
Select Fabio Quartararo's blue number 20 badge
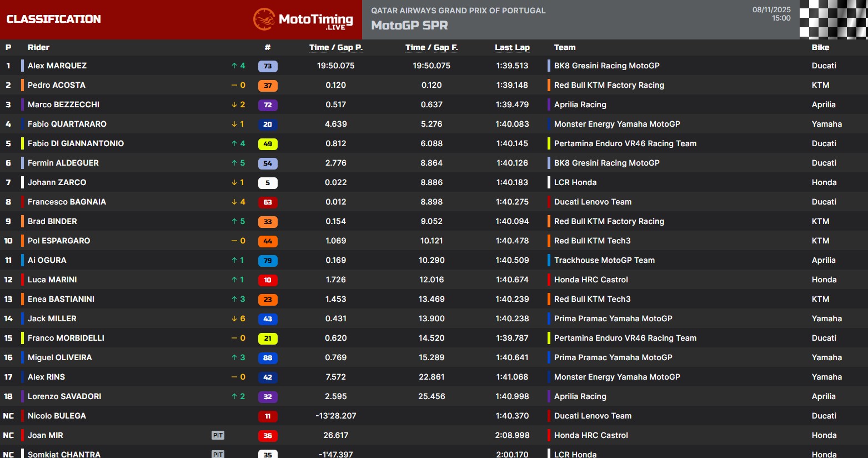(x=268, y=124)
